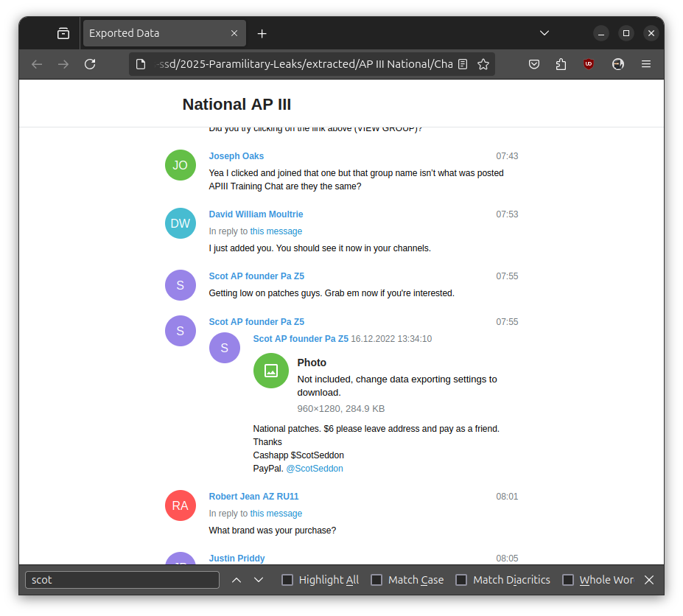Image resolution: width=683 pixels, height=616 pixels.
Task: Toggle Reader View icon
Action: (463, 65)
